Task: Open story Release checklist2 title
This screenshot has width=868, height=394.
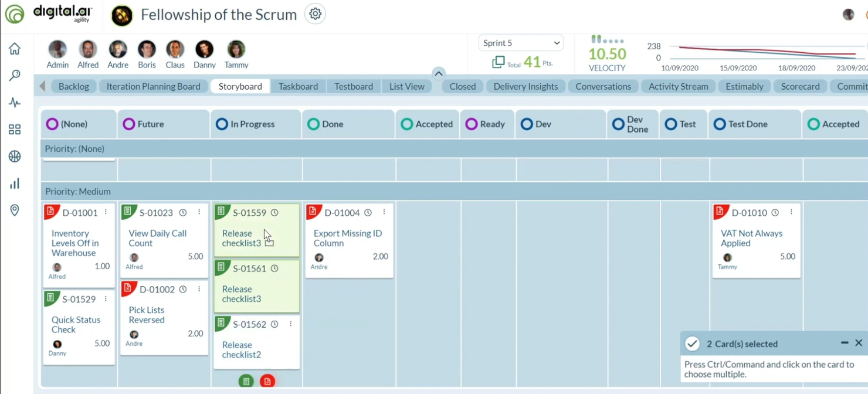Action: (x=242, y=350)
